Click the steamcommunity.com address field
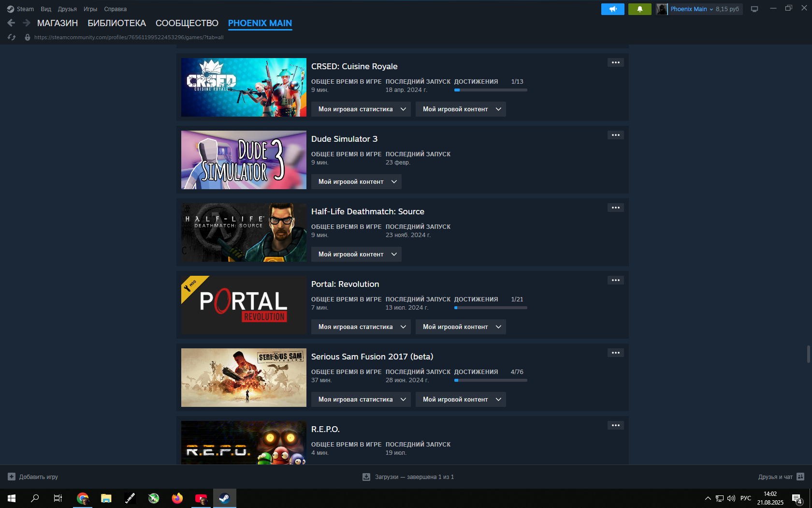 tap(129, 37)
